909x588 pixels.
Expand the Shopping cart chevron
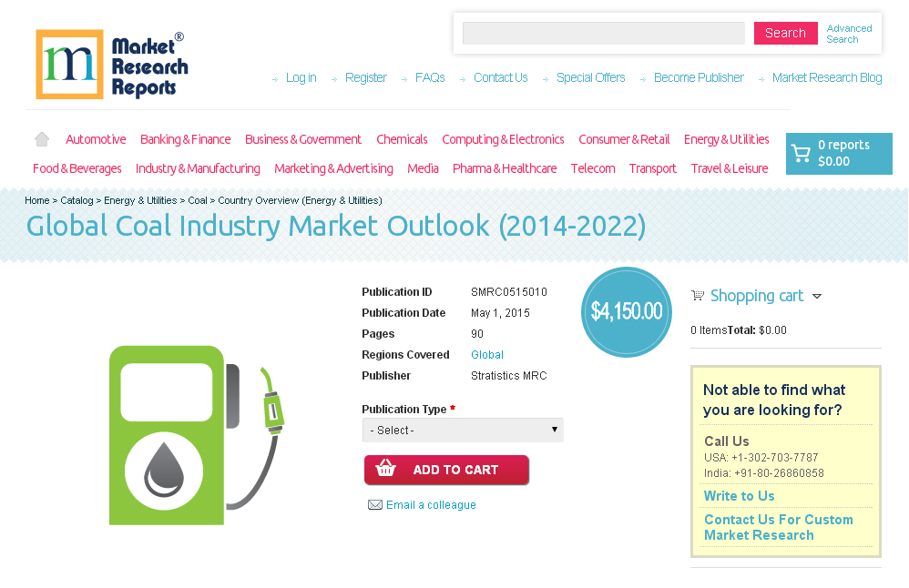[818, 296]
